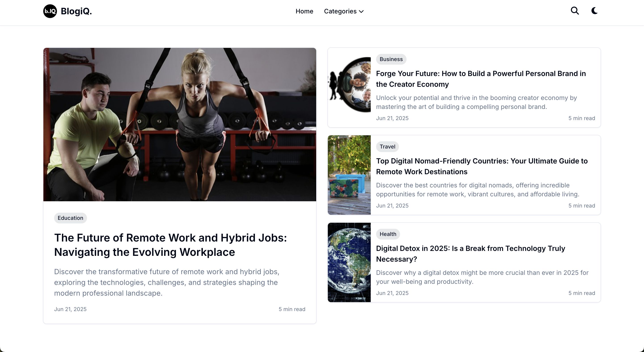The height and width of the screenshot is (352, 644).
Task: Open the gym workout featured image
Action: pyautogui.click(x=180, y=125)
